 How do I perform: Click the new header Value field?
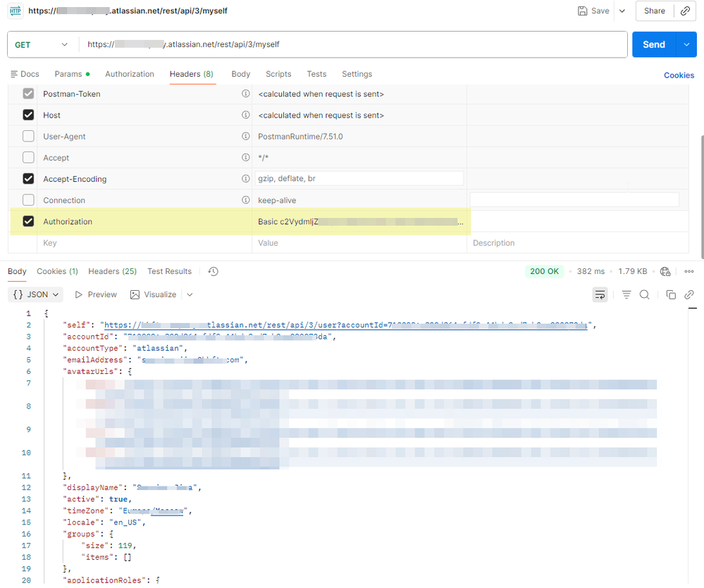pyautogui.click(x=359, y=243)
